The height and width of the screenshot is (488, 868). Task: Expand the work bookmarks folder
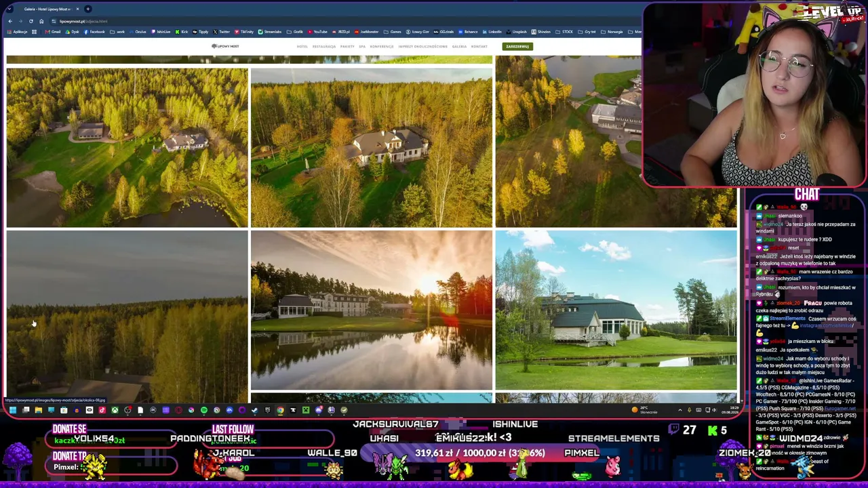click(x=119, y=32)
